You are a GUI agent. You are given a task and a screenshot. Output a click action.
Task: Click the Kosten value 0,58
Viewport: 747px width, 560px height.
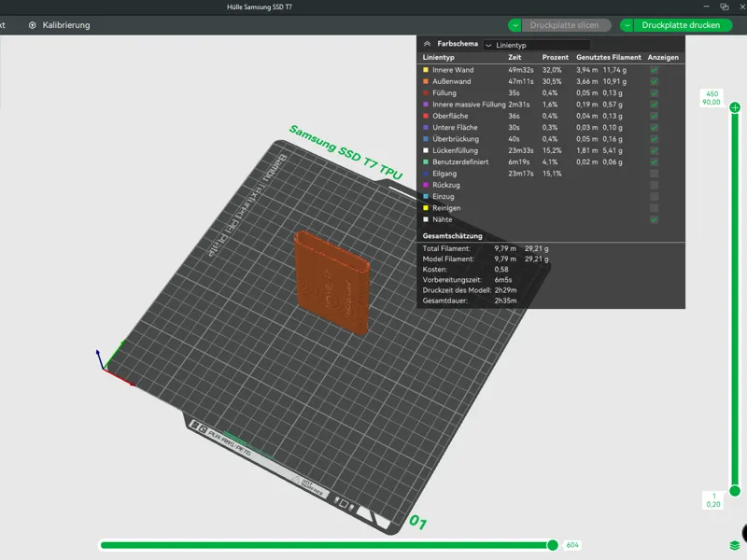501,270
